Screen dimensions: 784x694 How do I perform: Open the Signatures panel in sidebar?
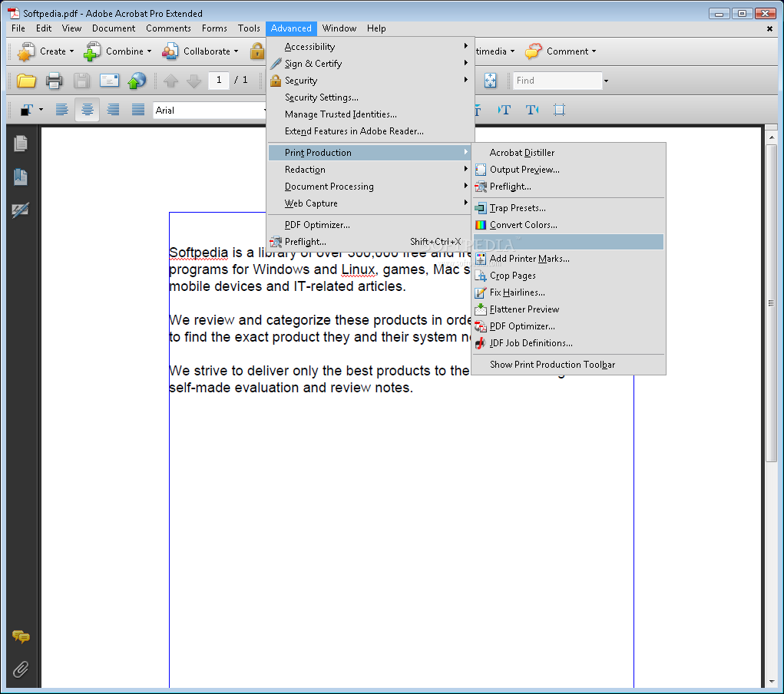point(21,210)
